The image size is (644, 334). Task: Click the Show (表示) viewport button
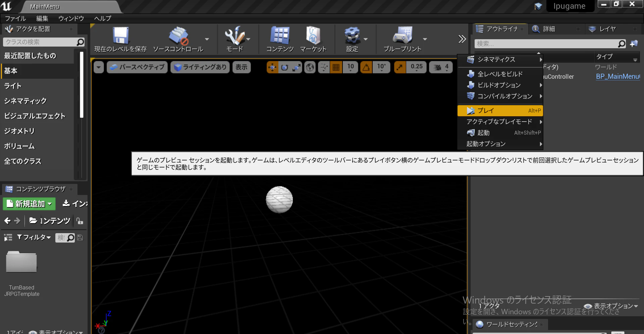[x=241, y=67]
